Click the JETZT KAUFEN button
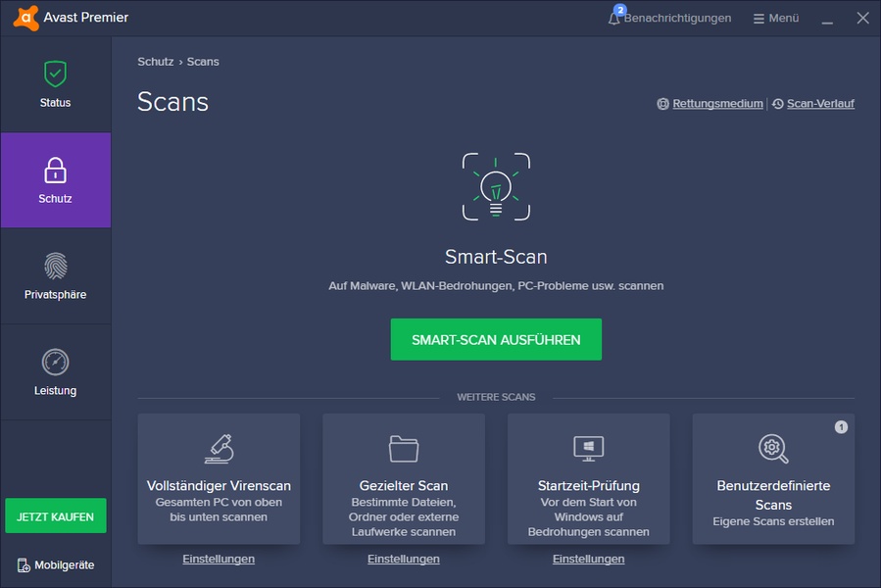This screenshot has width=881, height=588. tap(56, 516)
